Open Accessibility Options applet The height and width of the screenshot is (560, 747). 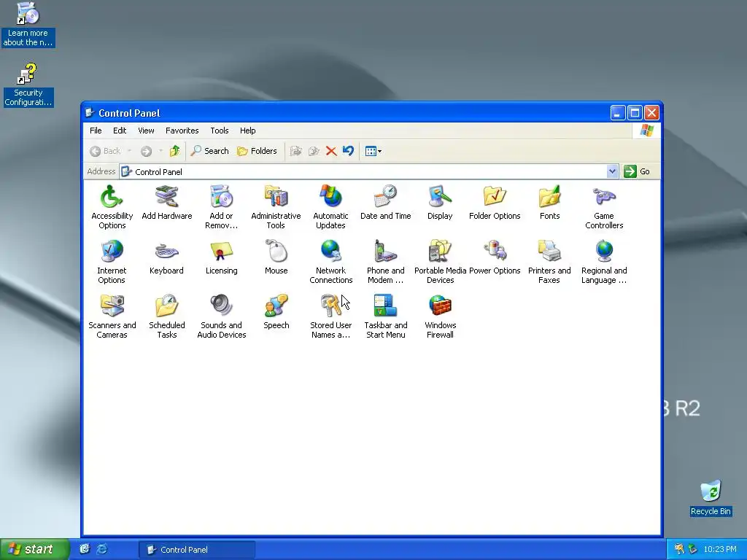(112, 208)
